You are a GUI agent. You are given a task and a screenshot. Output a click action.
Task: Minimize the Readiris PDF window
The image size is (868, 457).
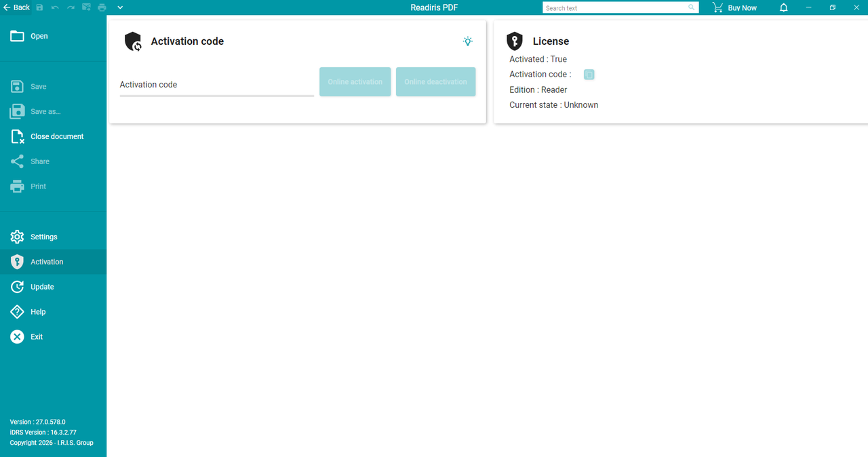pyautogui.click(x=808, y=7)
